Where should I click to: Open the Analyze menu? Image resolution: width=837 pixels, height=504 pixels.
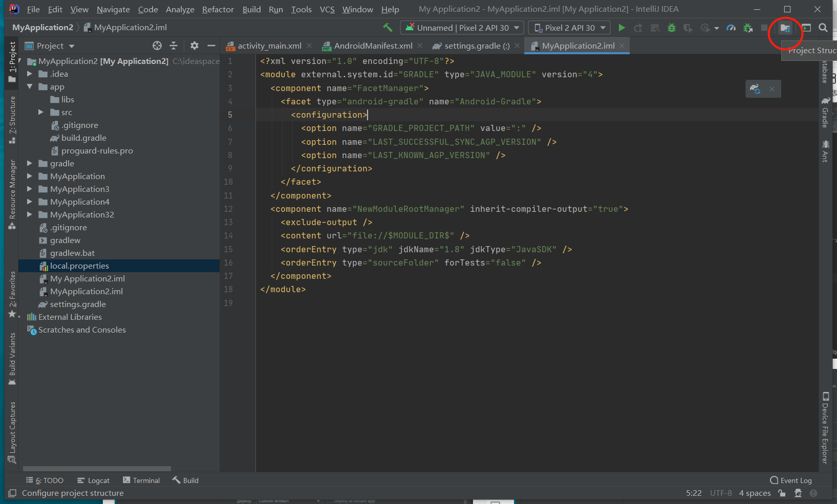pyautogui.click(x=180, y=9)
